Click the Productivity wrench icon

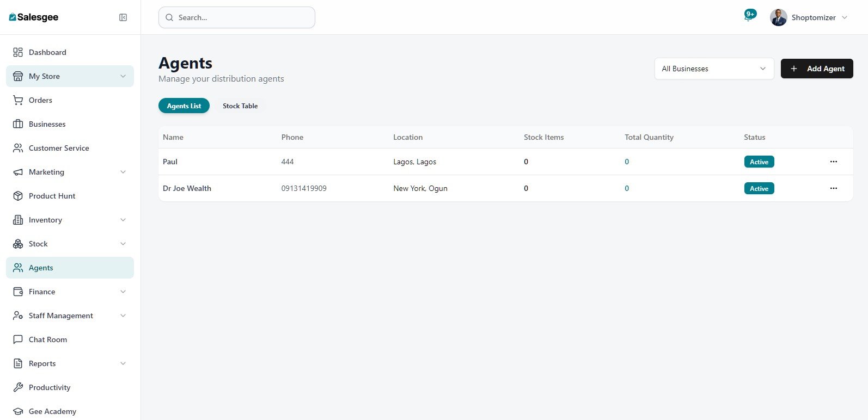point(18,387)
